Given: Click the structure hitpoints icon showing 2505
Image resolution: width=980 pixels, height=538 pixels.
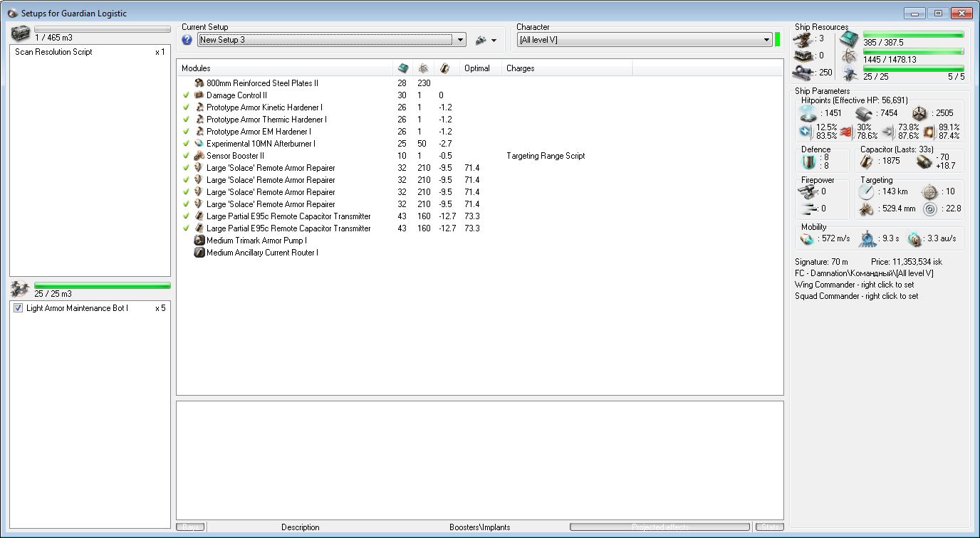Looking at the screenshot, I should tap(919, 113).
